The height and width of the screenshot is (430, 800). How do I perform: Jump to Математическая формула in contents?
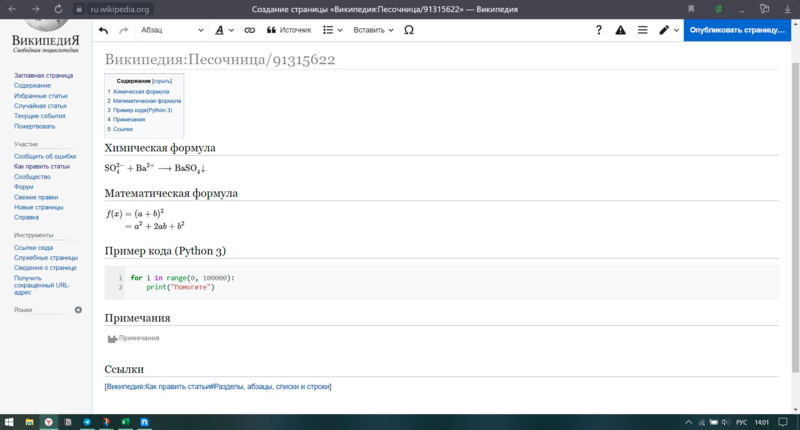(x=146, y=101)
